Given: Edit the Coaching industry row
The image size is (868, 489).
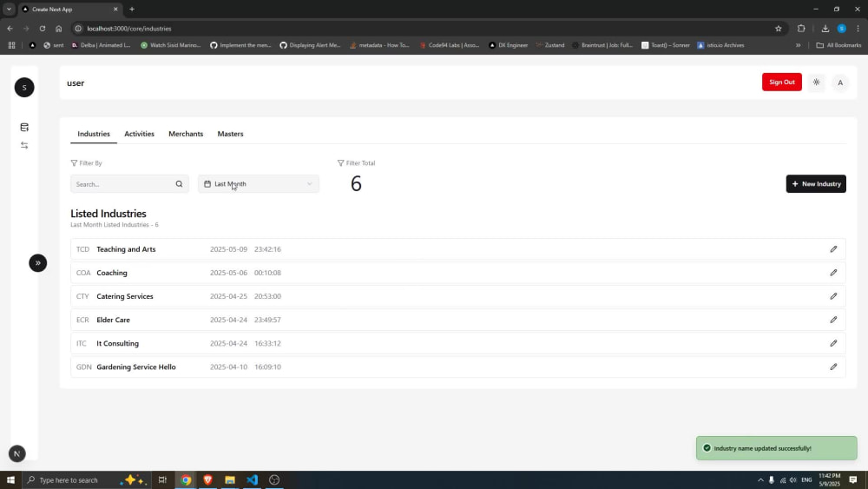Looking at the screenshot, I should pyautogui.click(x=833, y=273).
